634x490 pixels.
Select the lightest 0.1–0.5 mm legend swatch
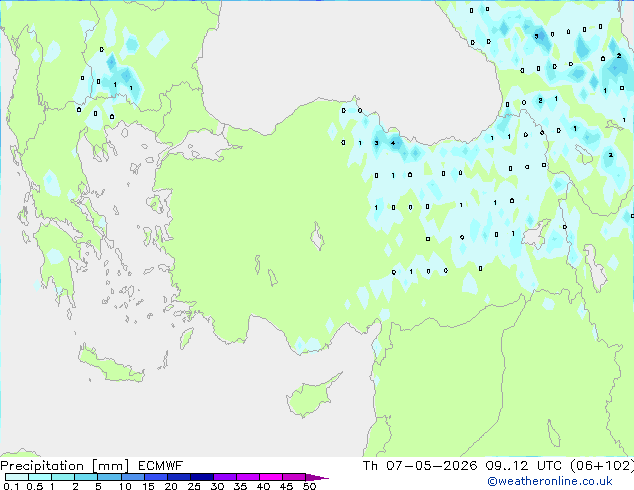[17, 477]
